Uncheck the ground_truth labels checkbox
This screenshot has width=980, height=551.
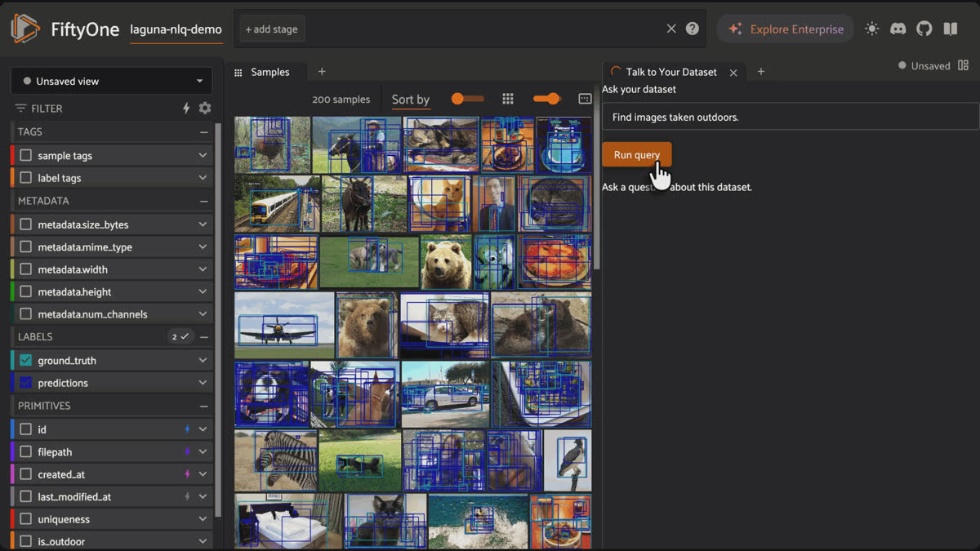(26, 360)
